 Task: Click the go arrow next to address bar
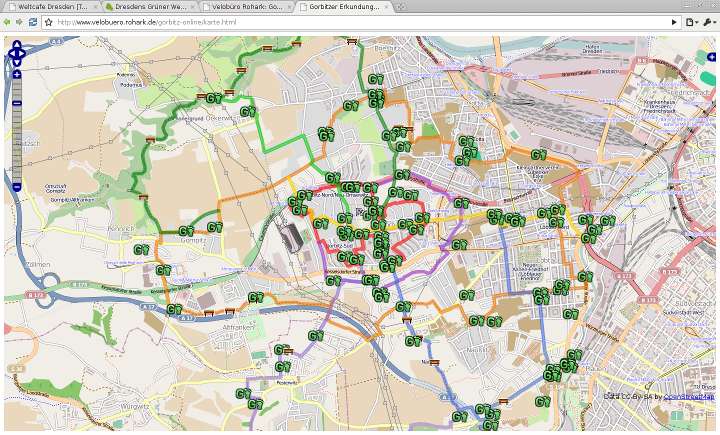(675, 22)
